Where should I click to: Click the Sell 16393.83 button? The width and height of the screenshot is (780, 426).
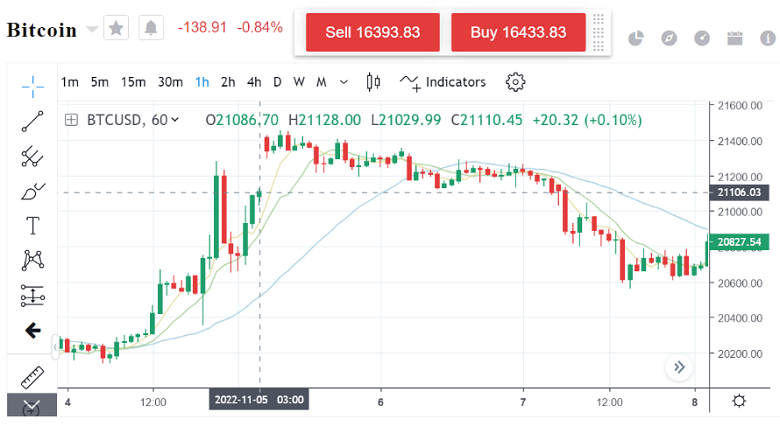point(372,32)
